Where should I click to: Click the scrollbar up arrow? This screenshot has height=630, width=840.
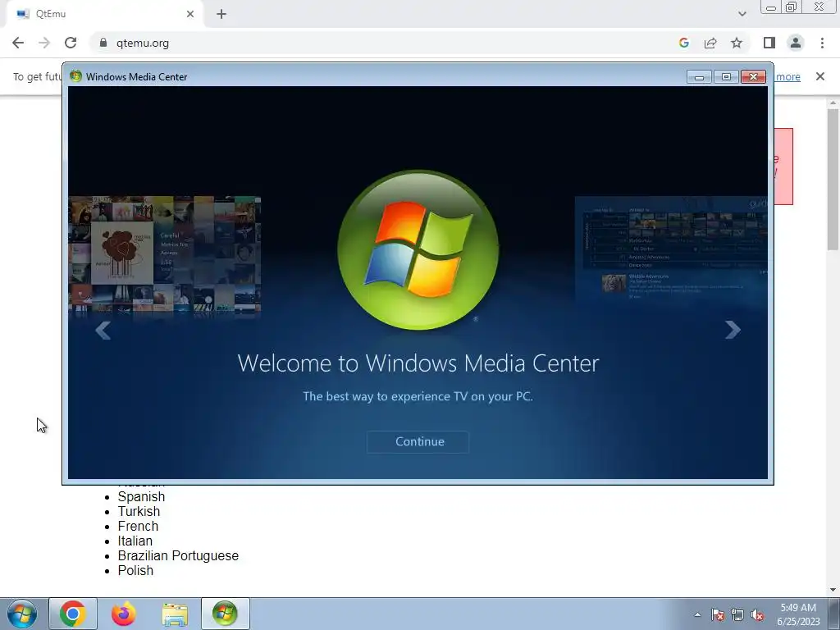tap(833, 103)
